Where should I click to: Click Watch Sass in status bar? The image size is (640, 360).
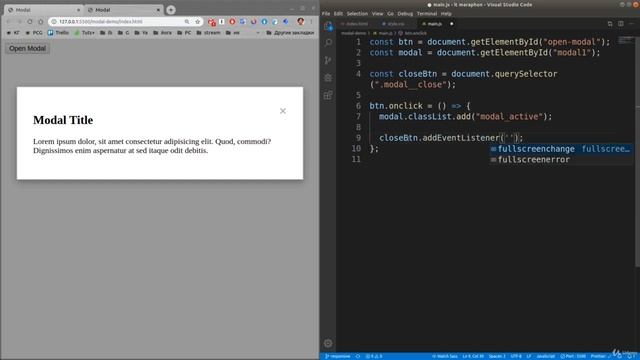point(445,356)
